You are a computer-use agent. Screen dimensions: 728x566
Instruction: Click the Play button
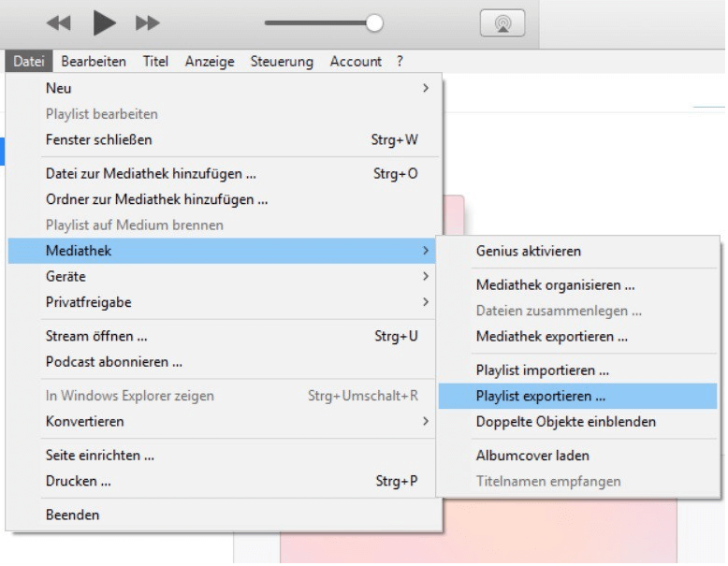(104, 23)
